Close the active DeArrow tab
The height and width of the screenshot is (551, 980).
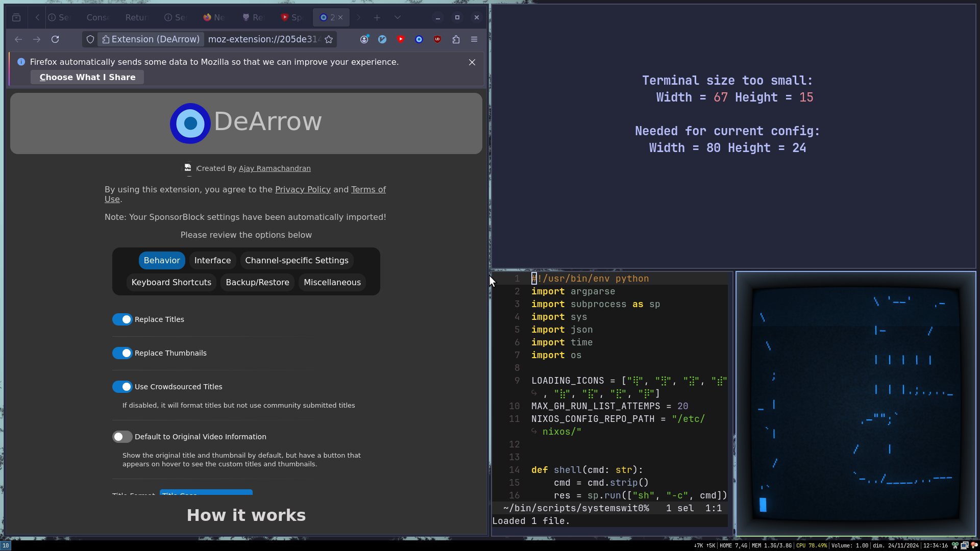[x=340, y=17]
